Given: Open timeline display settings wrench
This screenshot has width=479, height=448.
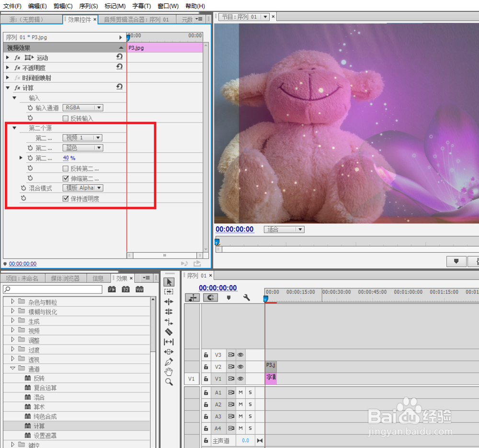Looking at the screenshot, I should [247, 298].
